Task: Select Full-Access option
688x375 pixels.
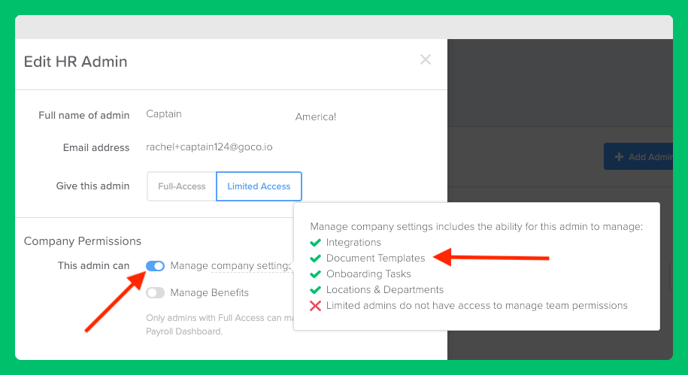Action: pyautogui.click(x=182, y=186)
